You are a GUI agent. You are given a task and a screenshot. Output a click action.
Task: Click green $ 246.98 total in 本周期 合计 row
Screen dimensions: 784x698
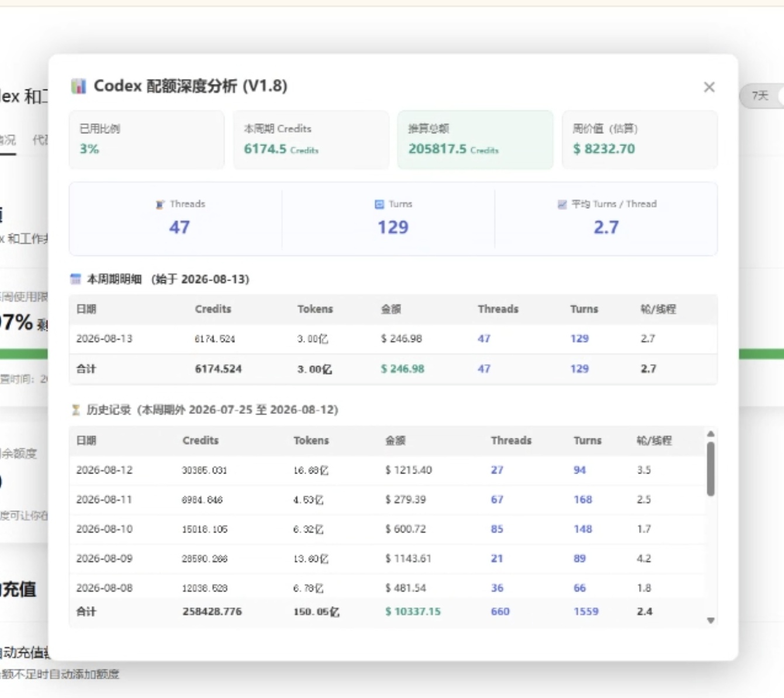[x=403, y=369]
